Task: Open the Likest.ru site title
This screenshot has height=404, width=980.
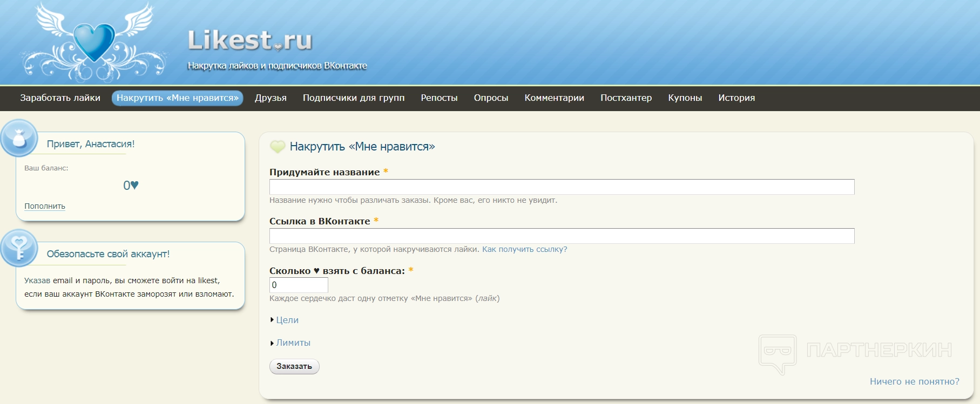Action: (250, 40)
